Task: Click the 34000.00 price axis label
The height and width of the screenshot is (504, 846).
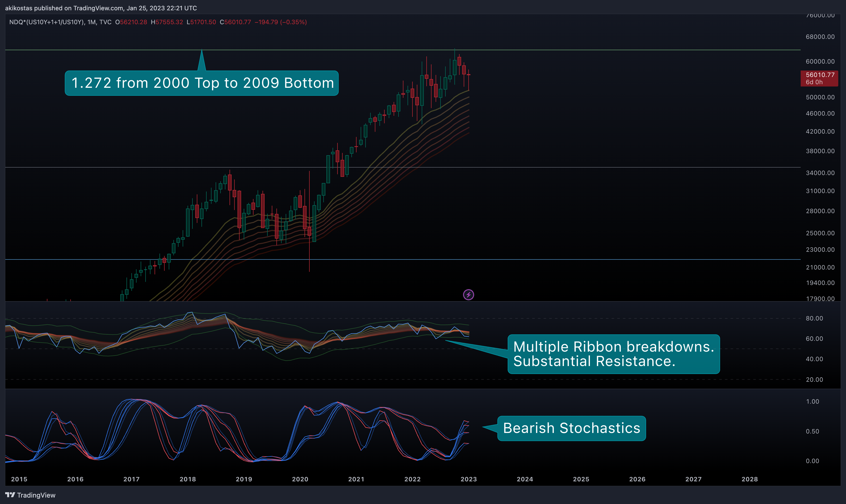Action: [x=820, y=173]
